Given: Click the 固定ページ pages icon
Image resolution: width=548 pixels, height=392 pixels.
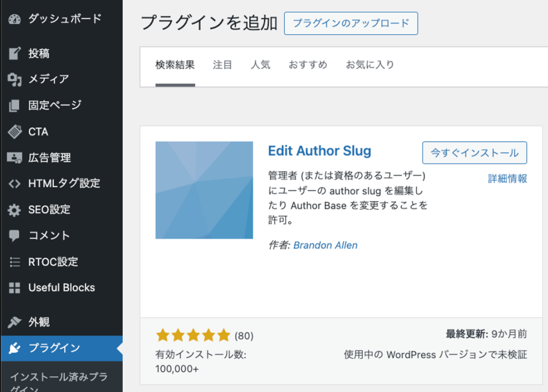Looking at the screenshot, I should click(x=13, y=105).
